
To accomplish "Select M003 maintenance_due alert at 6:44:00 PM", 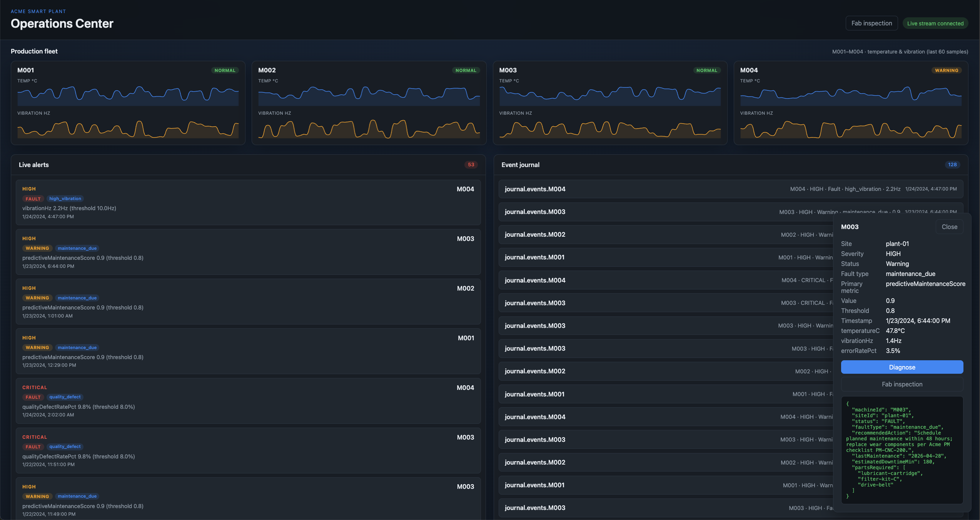I will [x=248, y=252].
